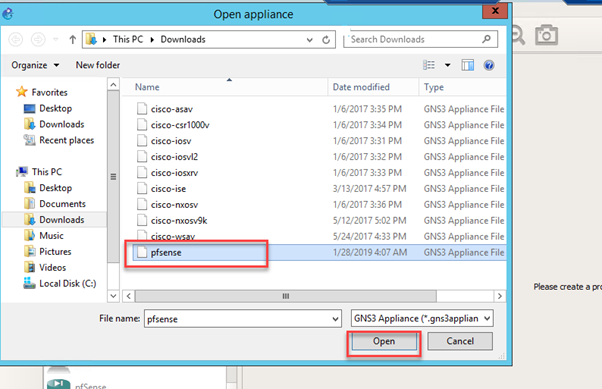Screen dimensions: 602x389
Task: Sort files by Date modified column
Action: click(361, 87)
